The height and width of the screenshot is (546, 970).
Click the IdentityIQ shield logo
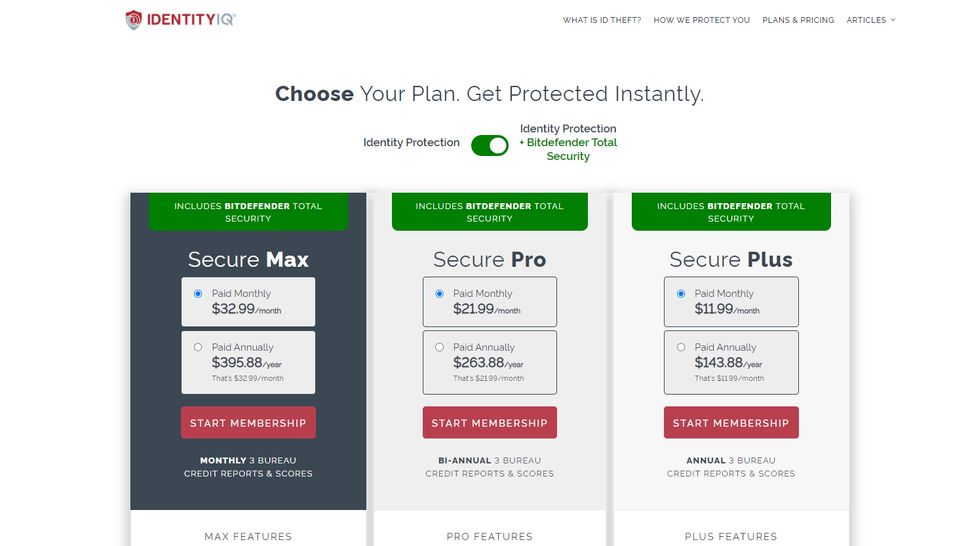click(x=134, y=20)
